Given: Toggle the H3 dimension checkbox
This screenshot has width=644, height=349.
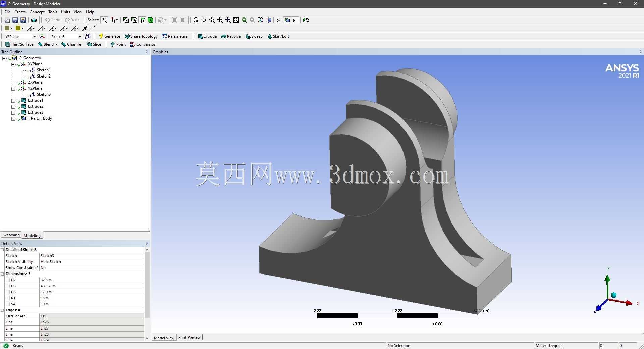Looking at the screenshot, I should [x=8, y=286].
